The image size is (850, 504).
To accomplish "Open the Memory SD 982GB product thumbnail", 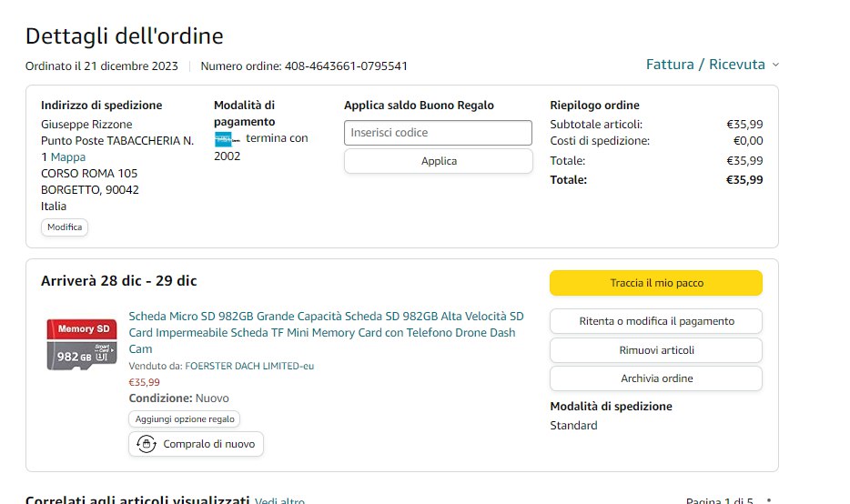I will click(81, 344).
